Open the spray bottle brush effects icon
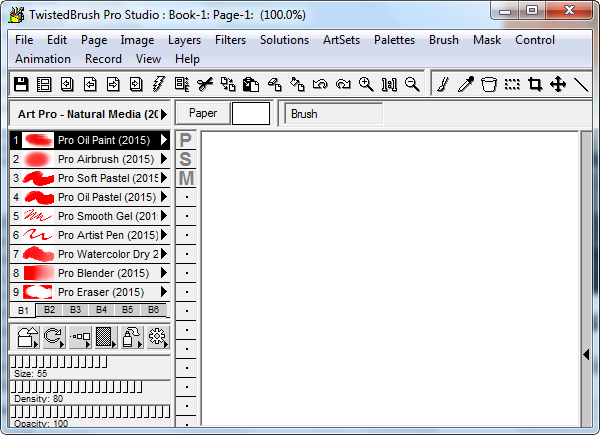This screenshot has width=600, height=435. tap(132, 337)
